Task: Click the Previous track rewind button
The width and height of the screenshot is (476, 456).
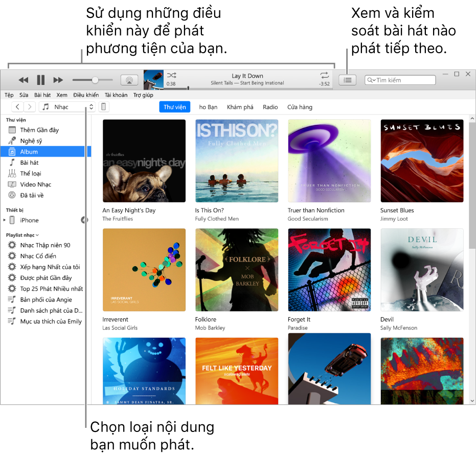Action: (24, 80)
